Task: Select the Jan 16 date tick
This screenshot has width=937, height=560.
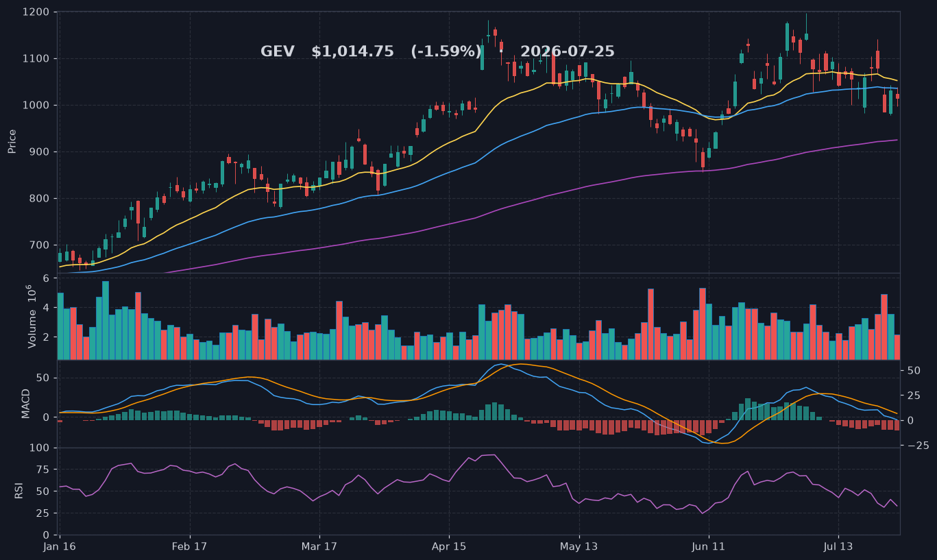Action: [60, 547]
